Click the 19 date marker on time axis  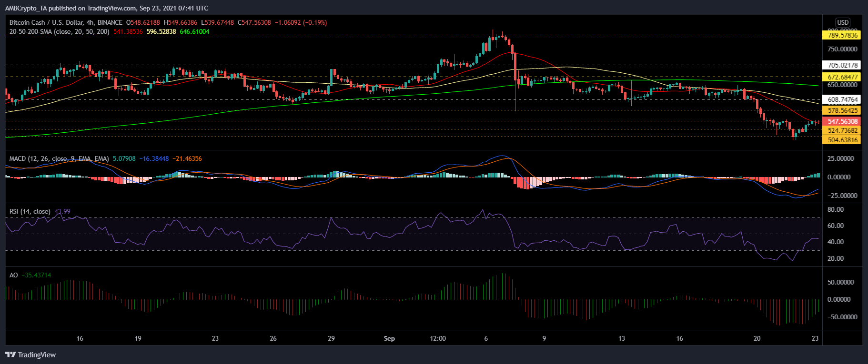click(138, 338)
